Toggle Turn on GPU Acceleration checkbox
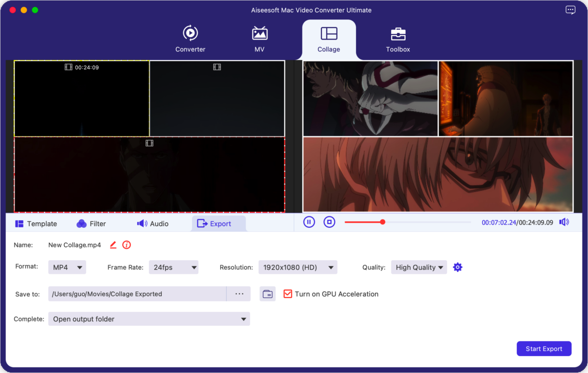Image resolution: width=588 pixels, height=373 pixels. coord(287,294)
